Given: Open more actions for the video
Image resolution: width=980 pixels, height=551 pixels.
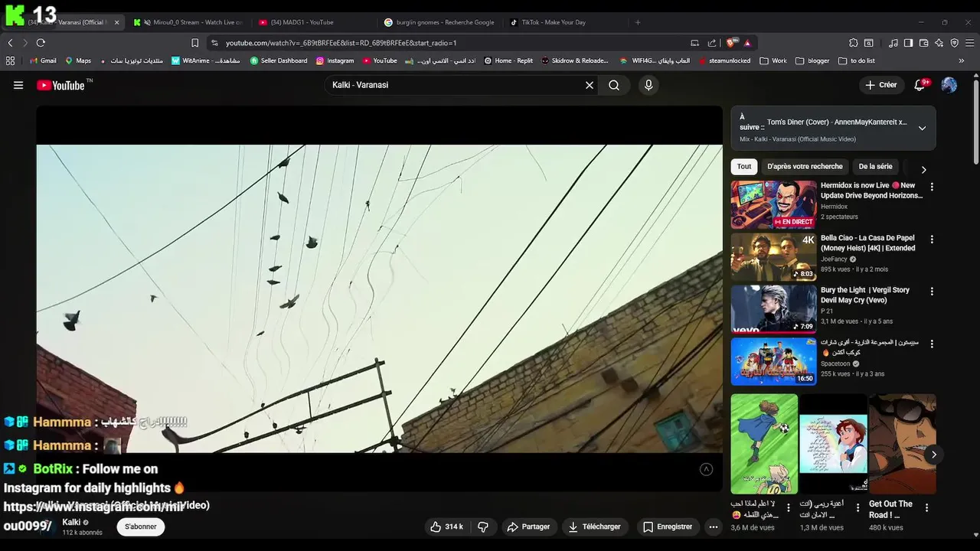Looking at the screenshot, I should click(714, 527).
